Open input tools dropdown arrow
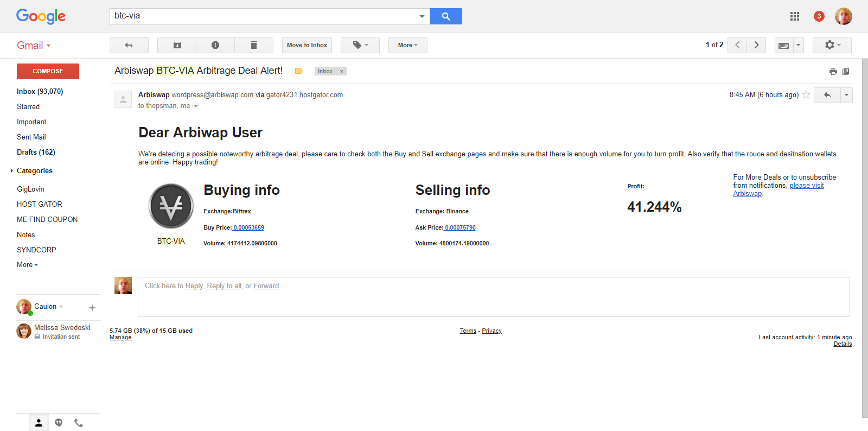This screenshot has width=868, height=431. pyautogui.click(x=798, y=45)
